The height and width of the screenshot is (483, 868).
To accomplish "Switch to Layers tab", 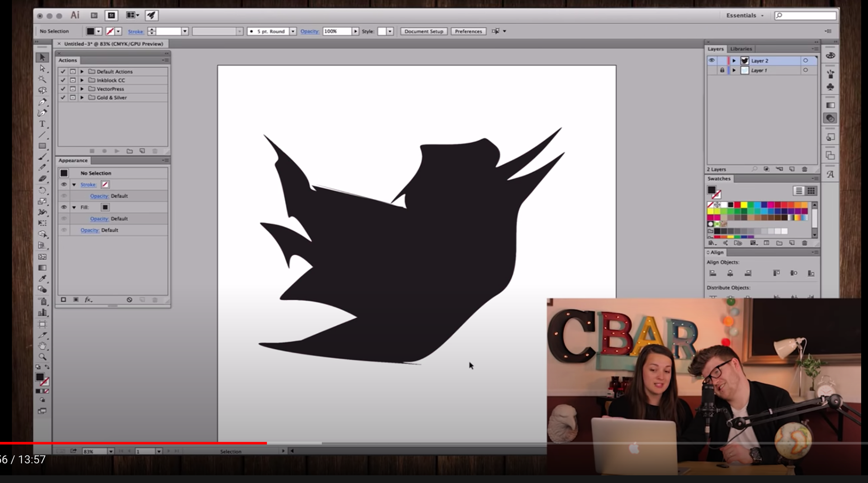I will tap(715, 49).
